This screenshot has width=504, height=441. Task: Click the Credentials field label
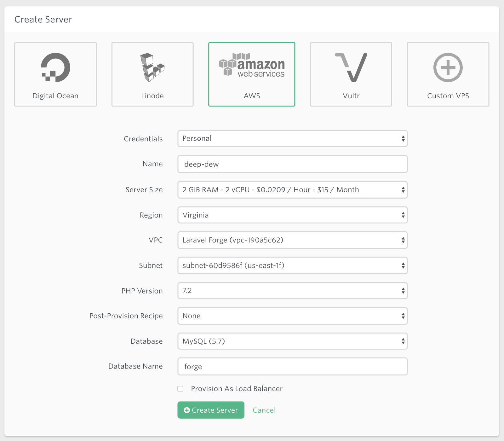click(143, 139)
